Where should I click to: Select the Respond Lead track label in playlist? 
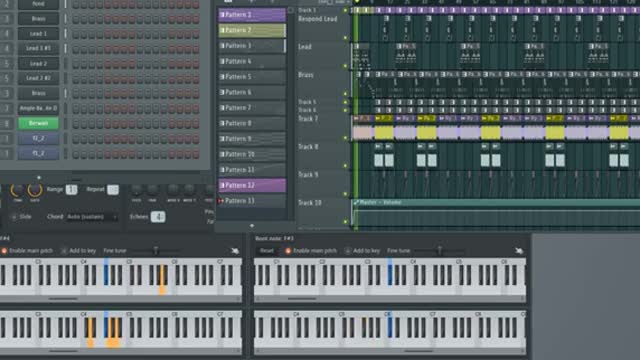[318, 19]
